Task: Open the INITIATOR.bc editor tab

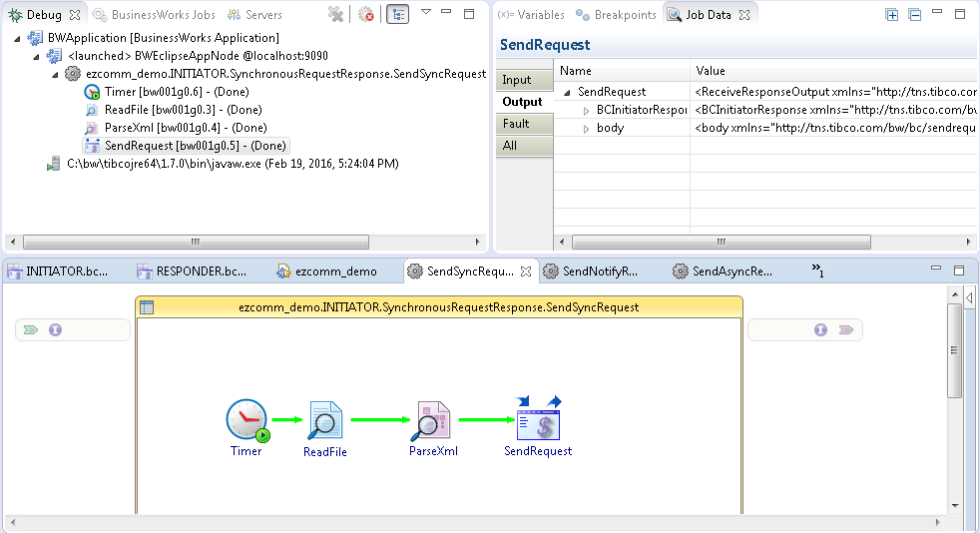Action: pos(58,271)
